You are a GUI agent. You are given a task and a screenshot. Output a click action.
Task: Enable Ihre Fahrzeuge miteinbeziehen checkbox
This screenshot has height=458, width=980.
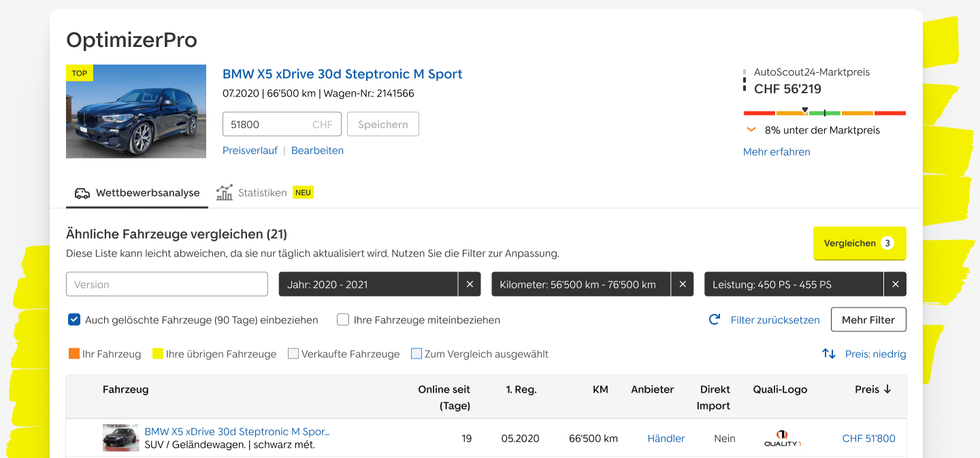(x=343, y=320)
